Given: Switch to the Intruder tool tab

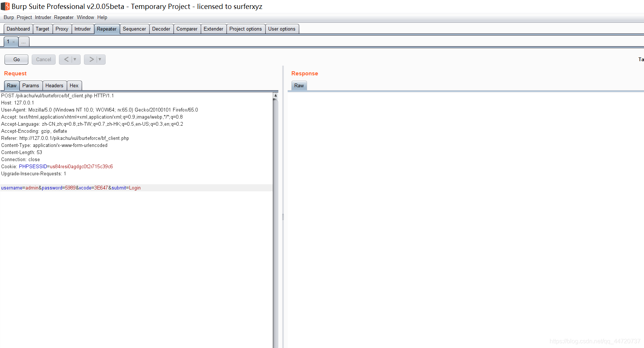Looking at the screenshot, I should [82, 29].
